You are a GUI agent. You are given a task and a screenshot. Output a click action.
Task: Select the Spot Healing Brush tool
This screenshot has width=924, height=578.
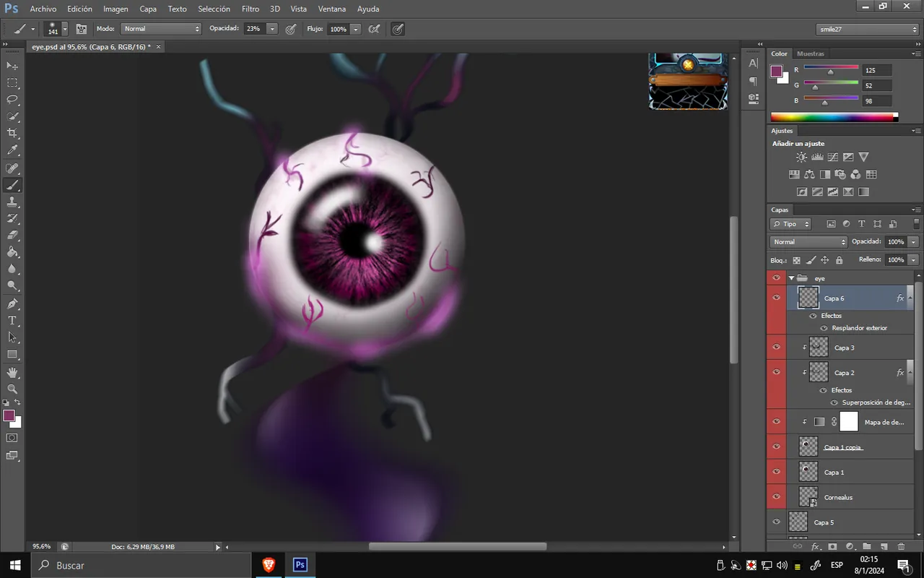coord(12,168)
